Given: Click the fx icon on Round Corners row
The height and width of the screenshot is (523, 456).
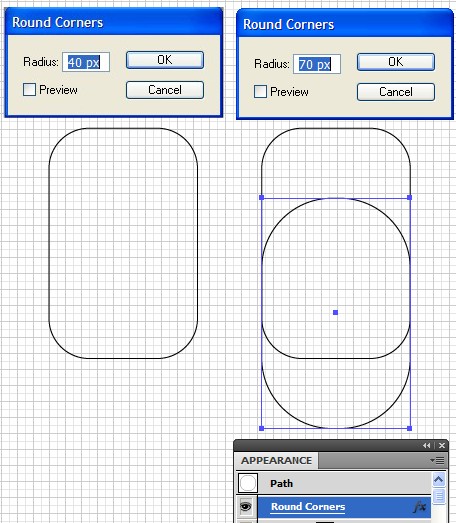Looking at the screenshot, I should [419, 507].
